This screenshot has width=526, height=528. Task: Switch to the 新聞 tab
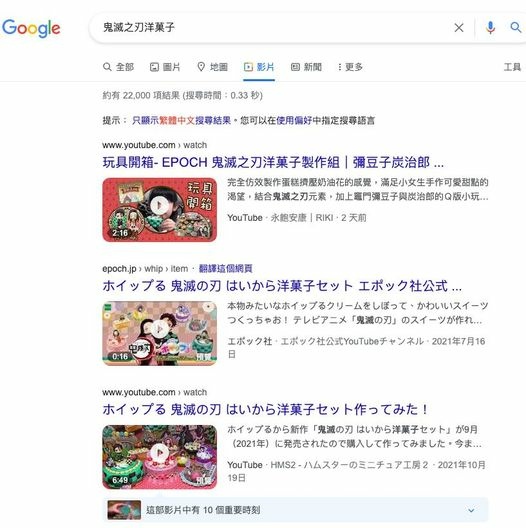click(x=306, y=67)
